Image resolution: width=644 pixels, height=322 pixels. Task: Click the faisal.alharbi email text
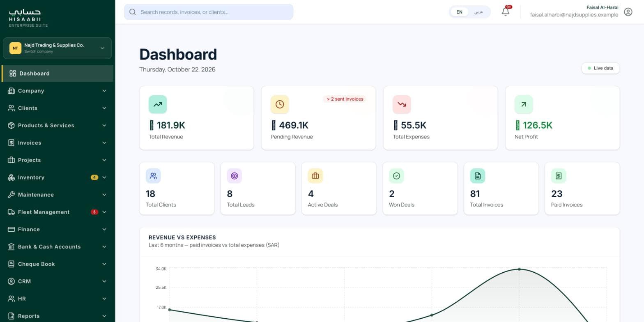coord(574,15)
